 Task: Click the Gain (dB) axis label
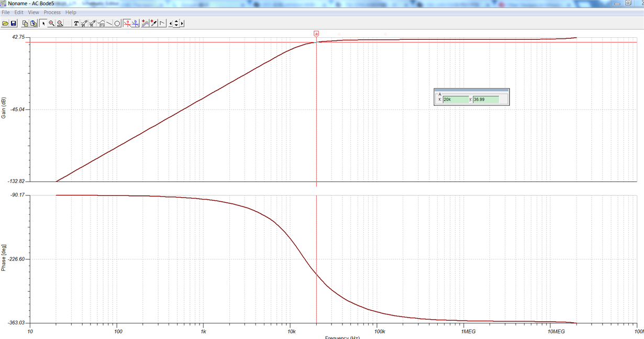4,108
